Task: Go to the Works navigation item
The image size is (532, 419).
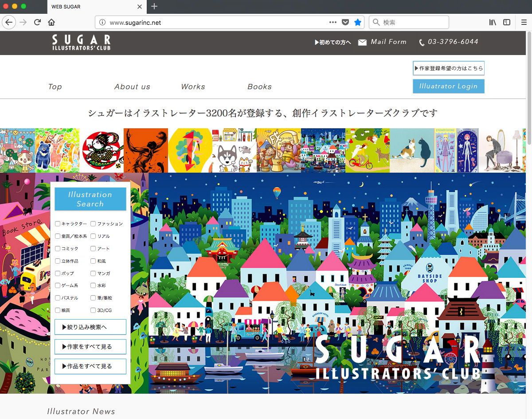Action: click(x=193, y=87)
